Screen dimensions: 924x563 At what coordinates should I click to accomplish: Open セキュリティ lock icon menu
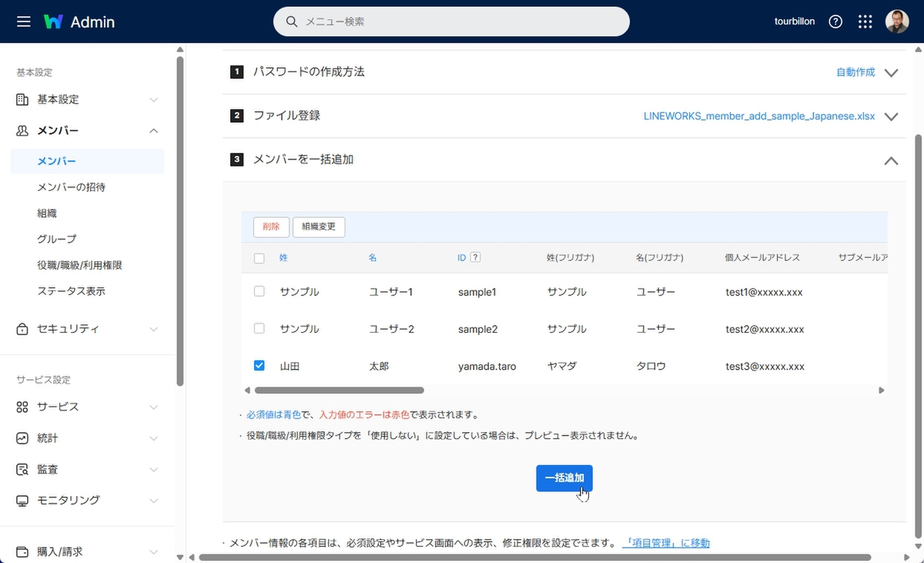pos(22,329)
